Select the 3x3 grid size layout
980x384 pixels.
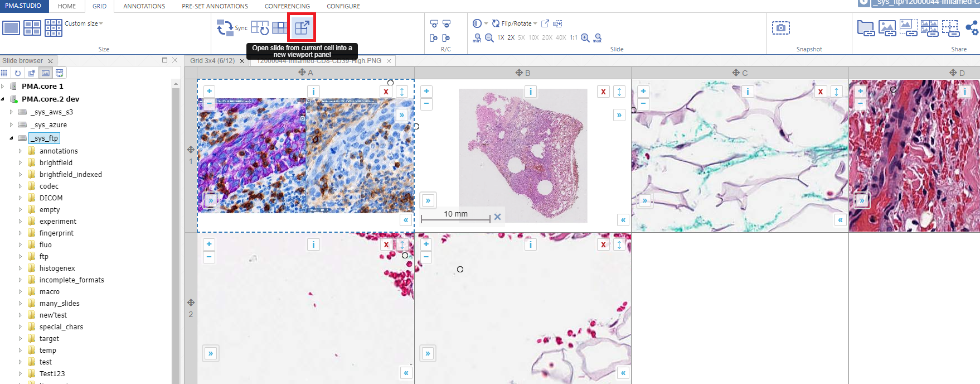click(54, 27)
